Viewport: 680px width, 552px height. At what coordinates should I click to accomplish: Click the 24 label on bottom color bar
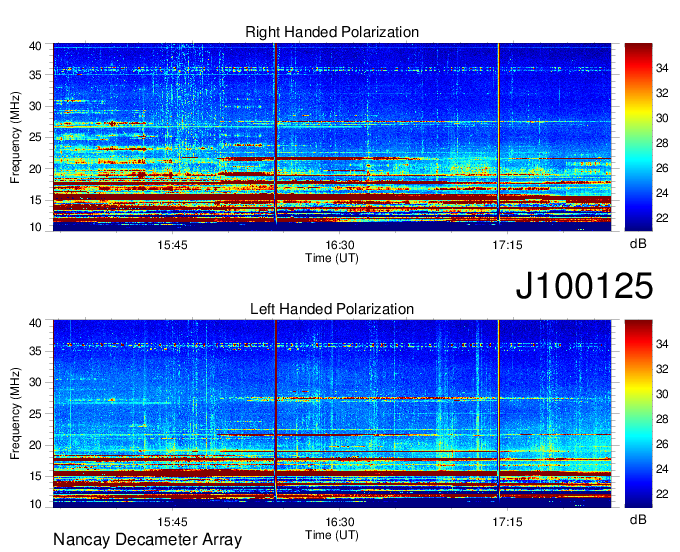click(662, 469)
